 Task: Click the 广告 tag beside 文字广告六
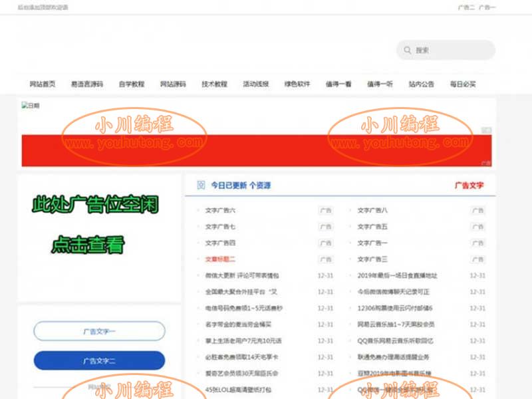326,210
